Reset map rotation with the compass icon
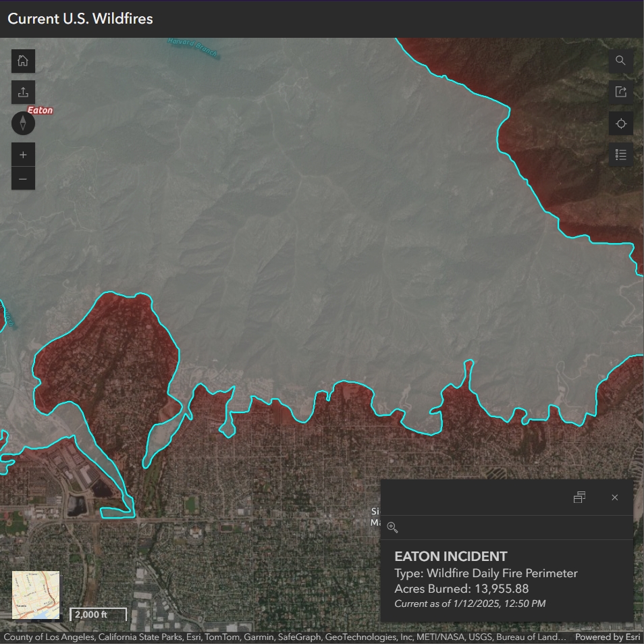 coord(23,124)
